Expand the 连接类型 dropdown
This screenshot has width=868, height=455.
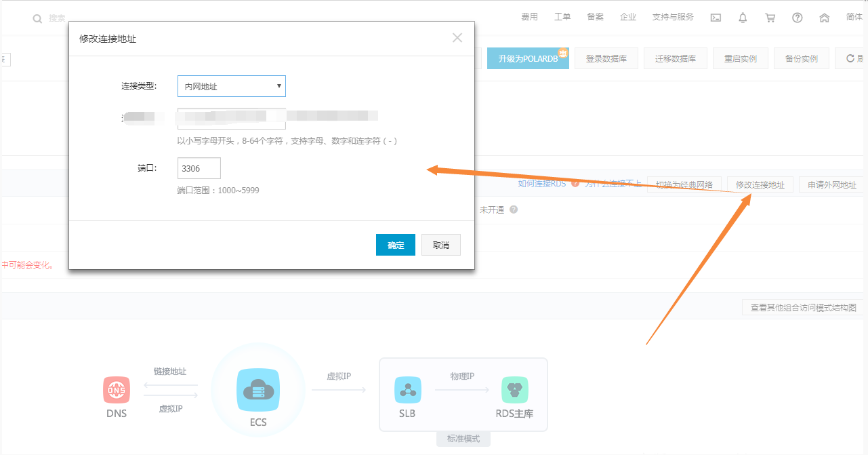(x=232, y=86)
